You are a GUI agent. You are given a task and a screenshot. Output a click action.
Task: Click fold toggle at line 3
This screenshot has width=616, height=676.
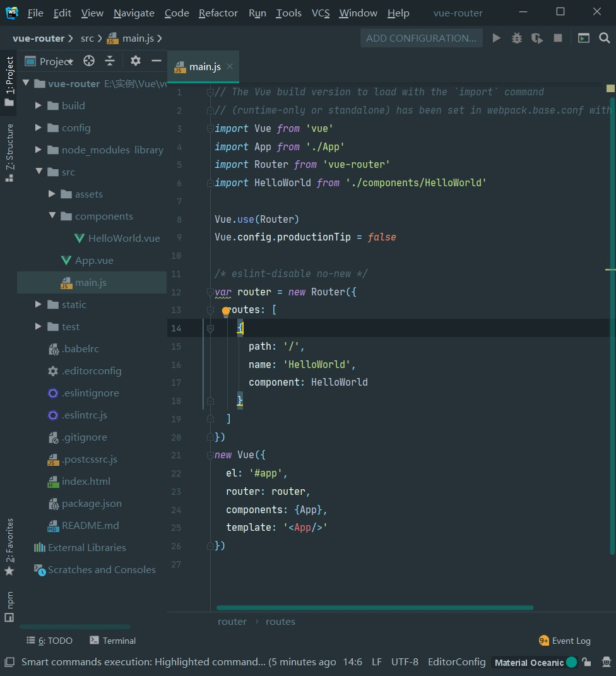click(210, 129)
